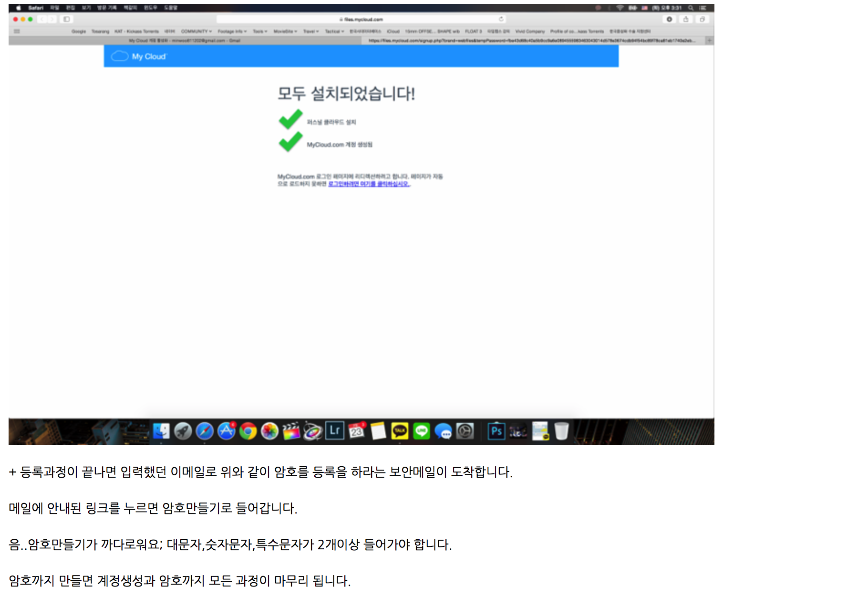
Task: Expand the Tactical bookmarks folder
Action: [334, 31]
